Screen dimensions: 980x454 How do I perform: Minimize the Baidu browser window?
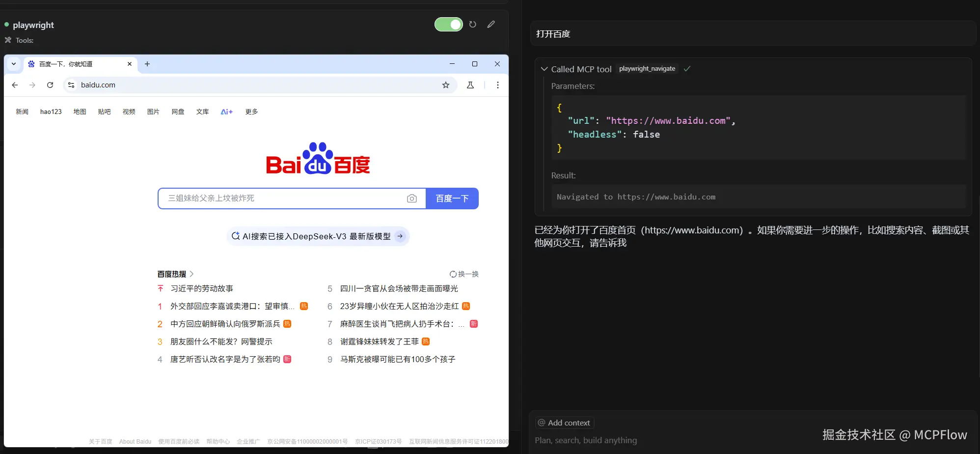click(x=452, y=64)
